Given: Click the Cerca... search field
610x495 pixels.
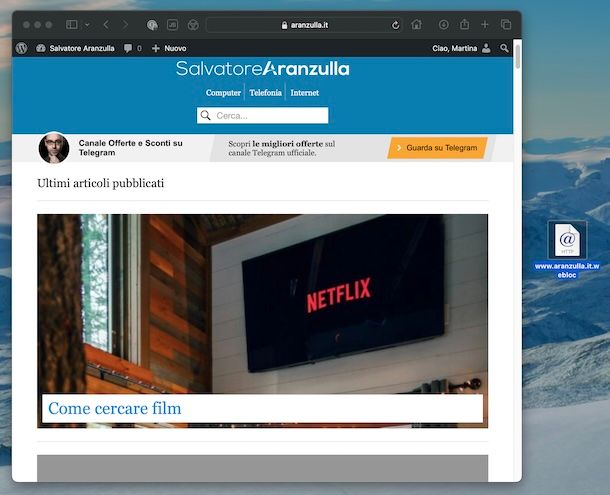Looking at the screenshot, I should (x=263, y=116).
